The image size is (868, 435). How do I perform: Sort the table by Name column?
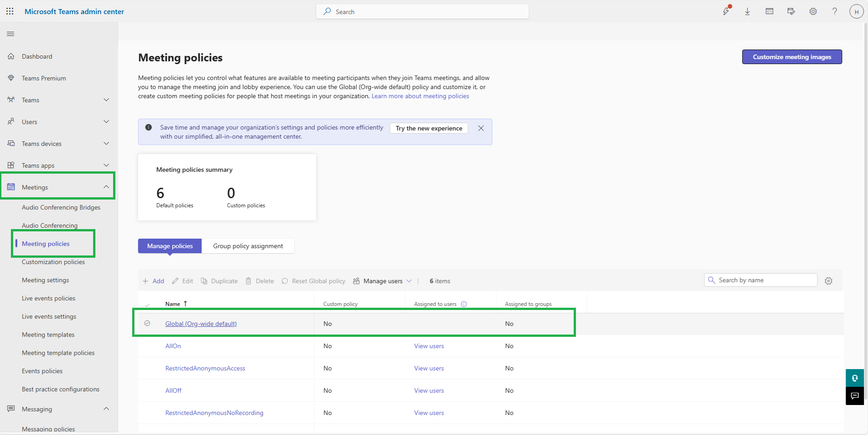[x=173, y=304]
